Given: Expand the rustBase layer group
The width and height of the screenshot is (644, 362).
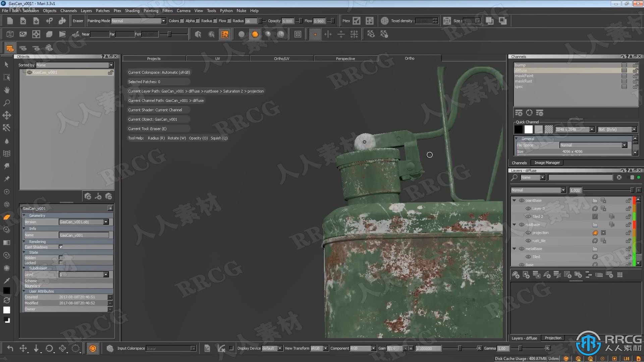Looking at the screenshot, I should point(515,225).
